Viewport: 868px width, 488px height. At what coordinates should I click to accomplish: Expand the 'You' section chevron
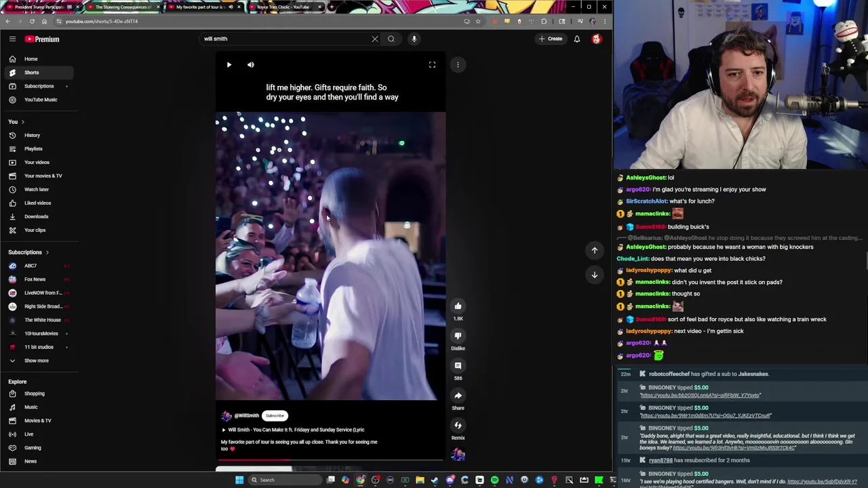(22, 122)
